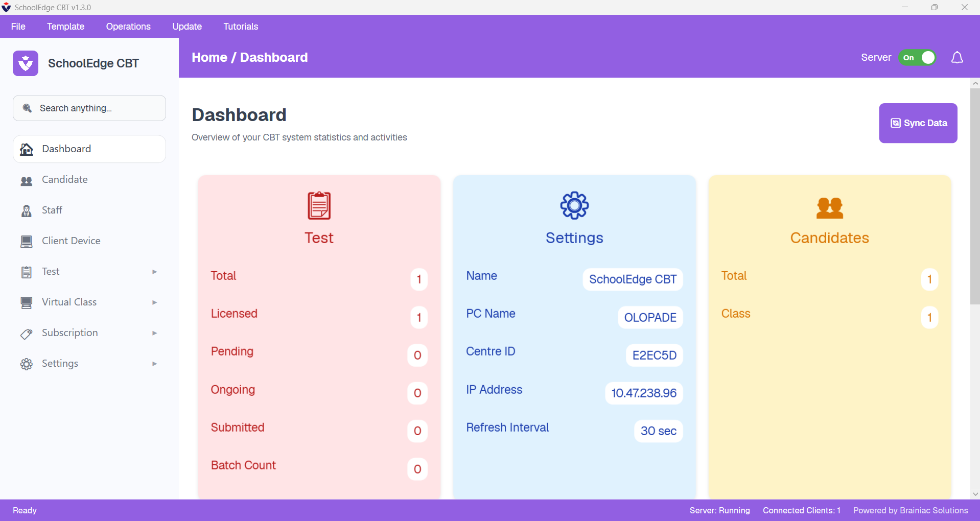Open the Staff section
Image resolution: width=980 pixels, height=521 pixels.
89,210
